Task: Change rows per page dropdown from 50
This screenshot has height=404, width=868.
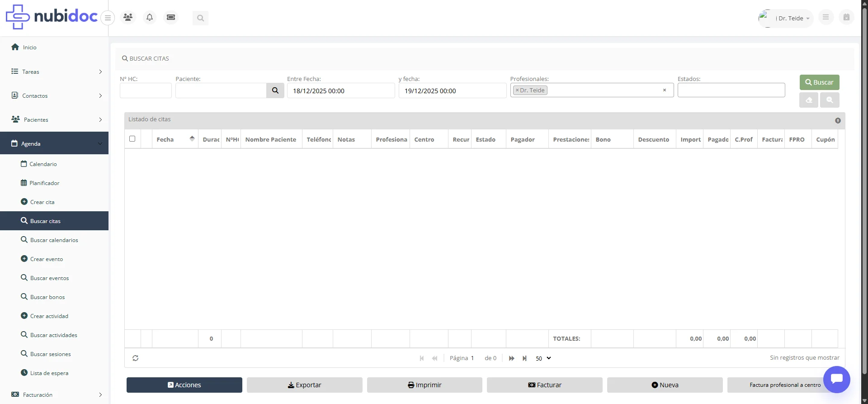Action: pyautogui.click(x=543, y=358)
